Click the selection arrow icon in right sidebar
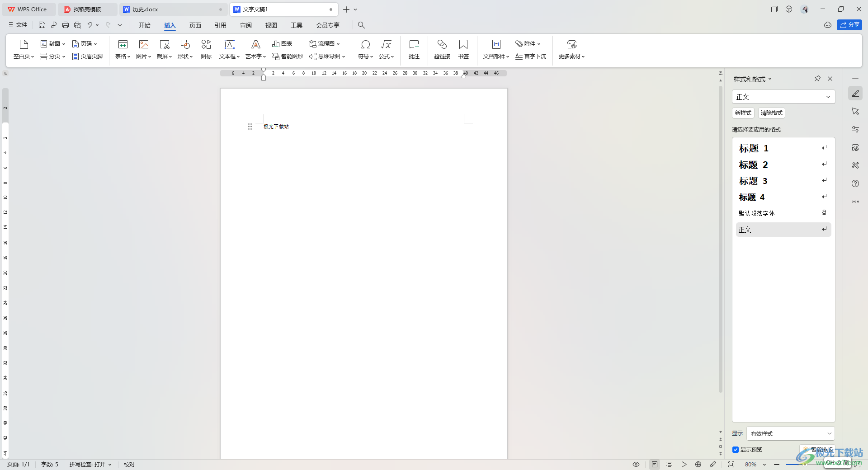Screen dimensions: 868x470 coord(855,111)
